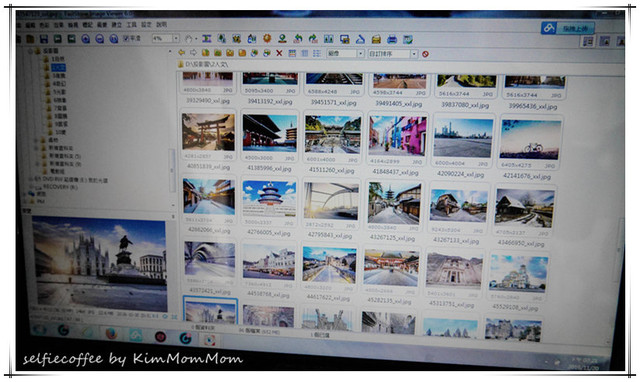Click the printer icon in toolbar
640x382 pixels.
(392, 40)
